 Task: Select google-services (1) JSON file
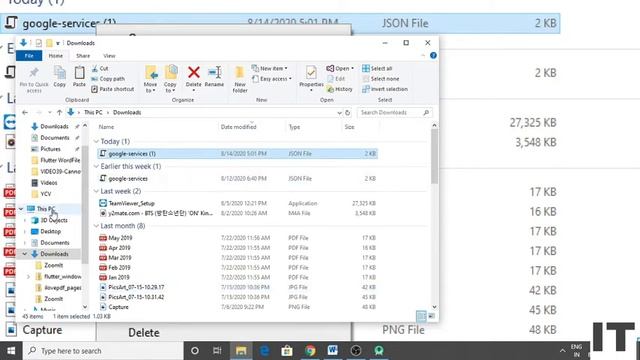coord(237,153)
